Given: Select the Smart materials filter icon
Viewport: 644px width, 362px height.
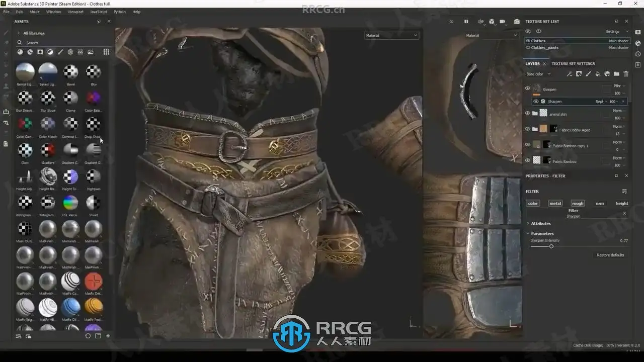Looking at the screenshot, I should [30, 52].
